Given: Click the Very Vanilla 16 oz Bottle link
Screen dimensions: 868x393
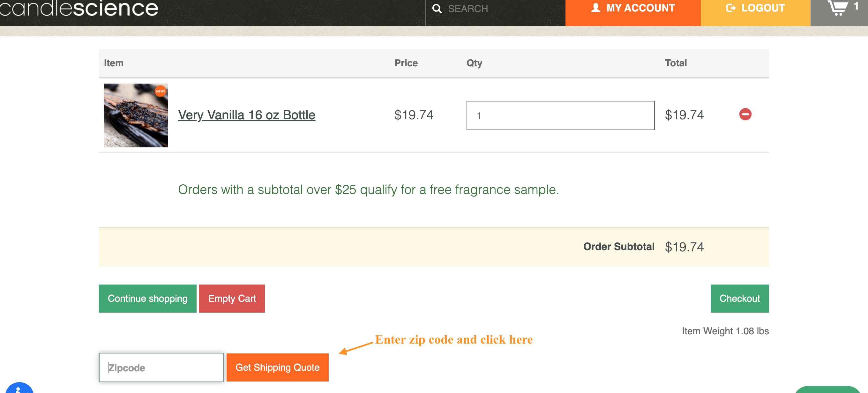Looking at the screenshot, I should (246, 115).
